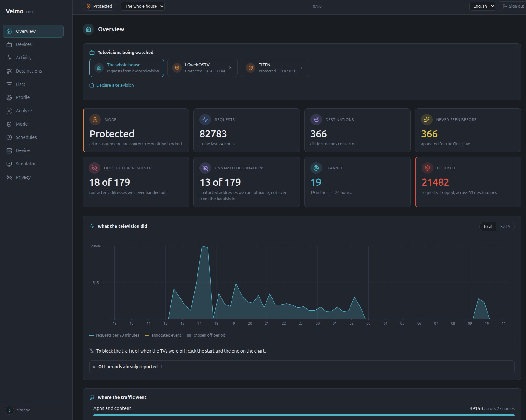The image size is (526, 420).
Task: Click the Learned radar icon
Action: tap(316, 168)
